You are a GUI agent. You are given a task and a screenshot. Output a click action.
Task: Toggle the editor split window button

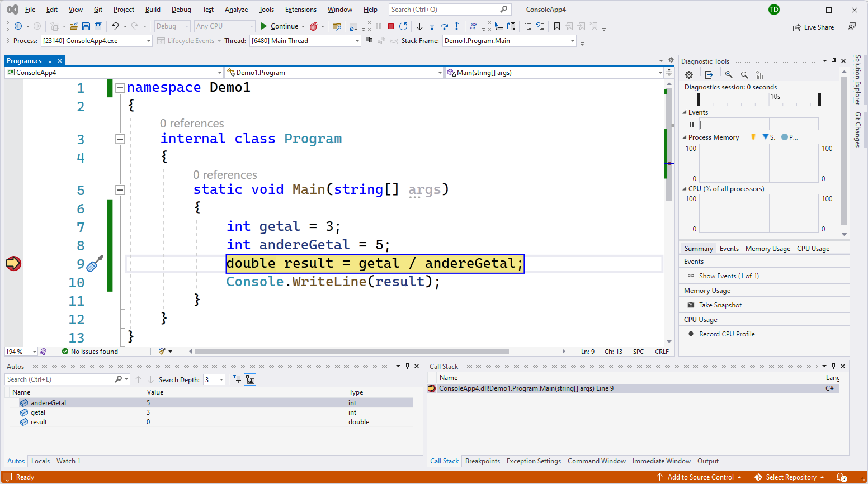669,73
